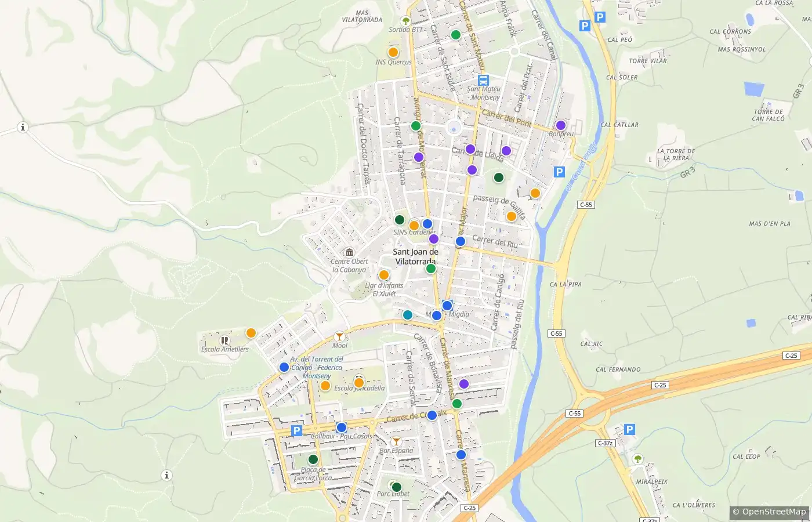This screenshot has height=522, width=812.
Task: Click the C-55 road shield near Cal Catllar
Action: tap(586, 205)
